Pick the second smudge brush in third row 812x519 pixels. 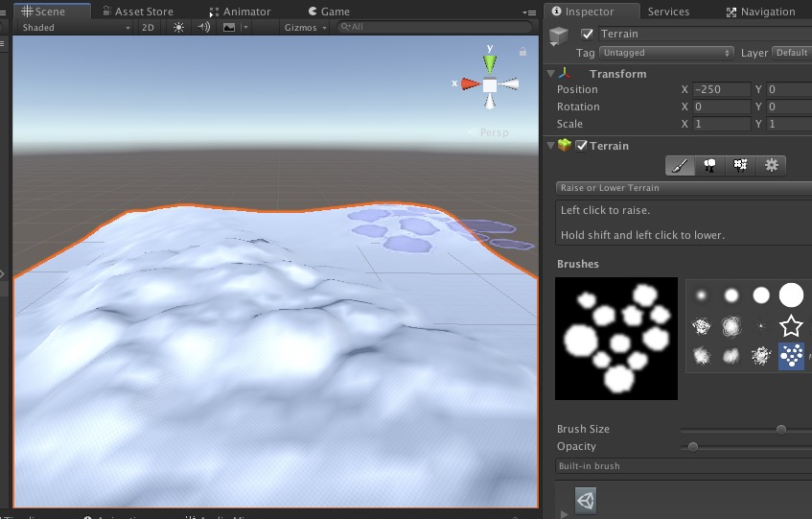pos(731,356)
